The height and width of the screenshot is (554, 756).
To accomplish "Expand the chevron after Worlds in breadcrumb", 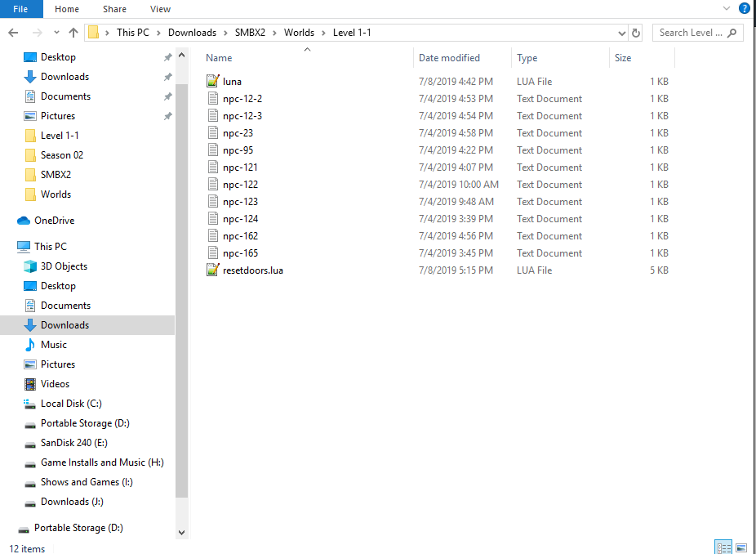I will tap(323, 33).
